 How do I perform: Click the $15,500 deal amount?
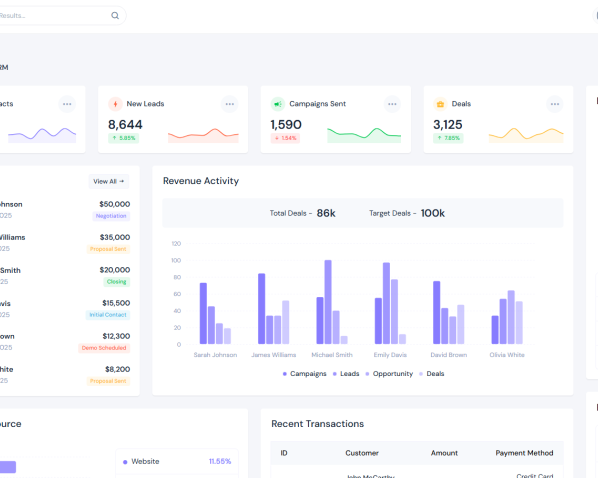[116, 303]
